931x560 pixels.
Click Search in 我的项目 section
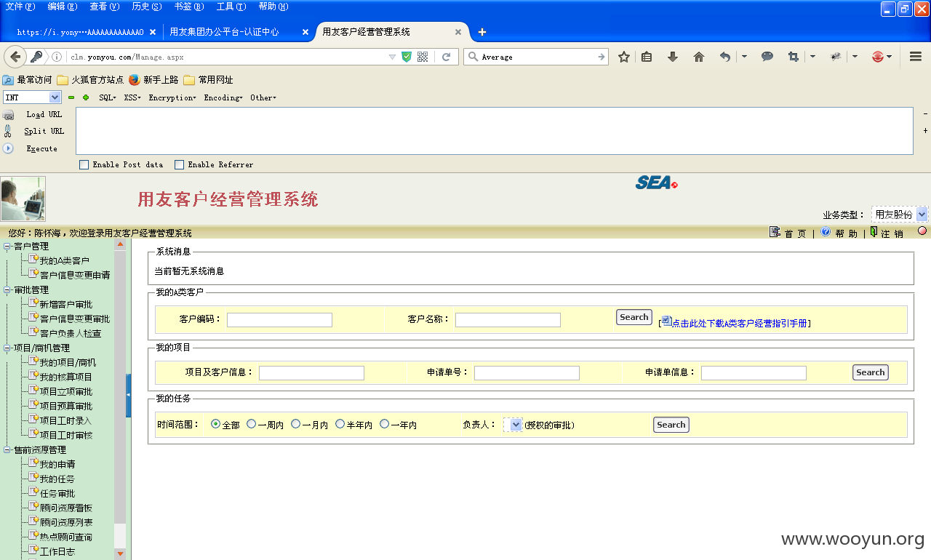pos(871,372)
